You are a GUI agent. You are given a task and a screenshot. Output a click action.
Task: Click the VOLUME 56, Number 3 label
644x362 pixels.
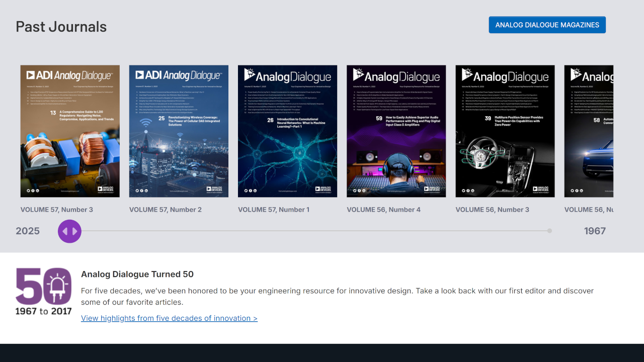click(x=493, y=210)
